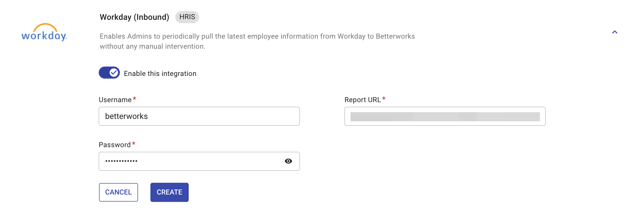Click the Password label text
644x213 pixels.
[114, 145]
